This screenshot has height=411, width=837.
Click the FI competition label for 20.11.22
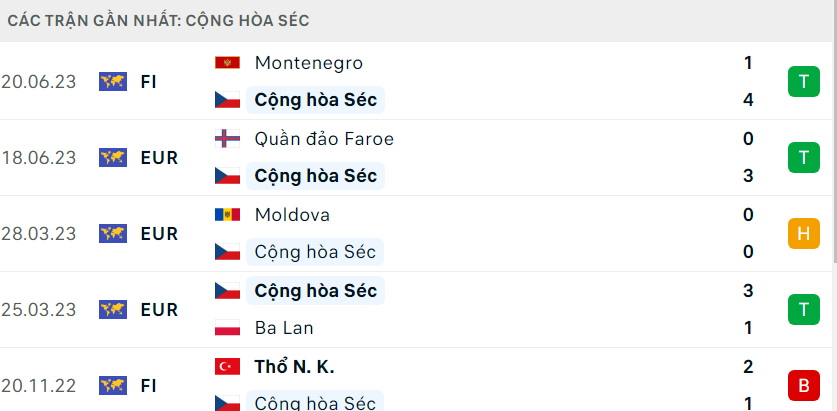[148, 385]
